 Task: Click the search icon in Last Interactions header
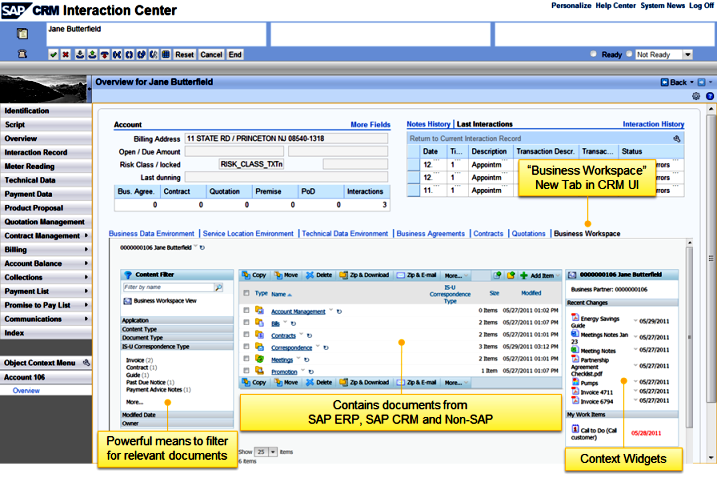[x=677, y=139]
